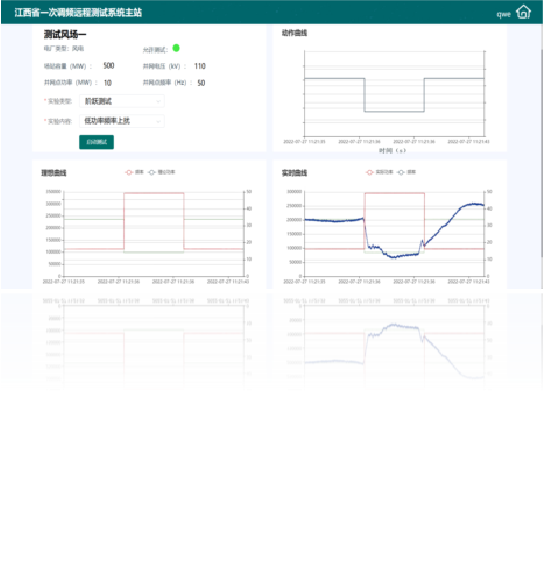Click the step line in the 动作曲线 chart

coord(394,111)
